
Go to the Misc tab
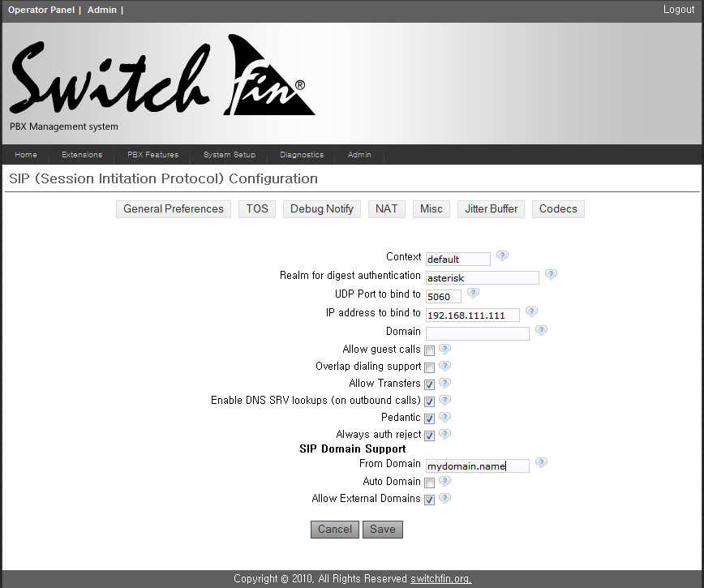click(431, 209)
